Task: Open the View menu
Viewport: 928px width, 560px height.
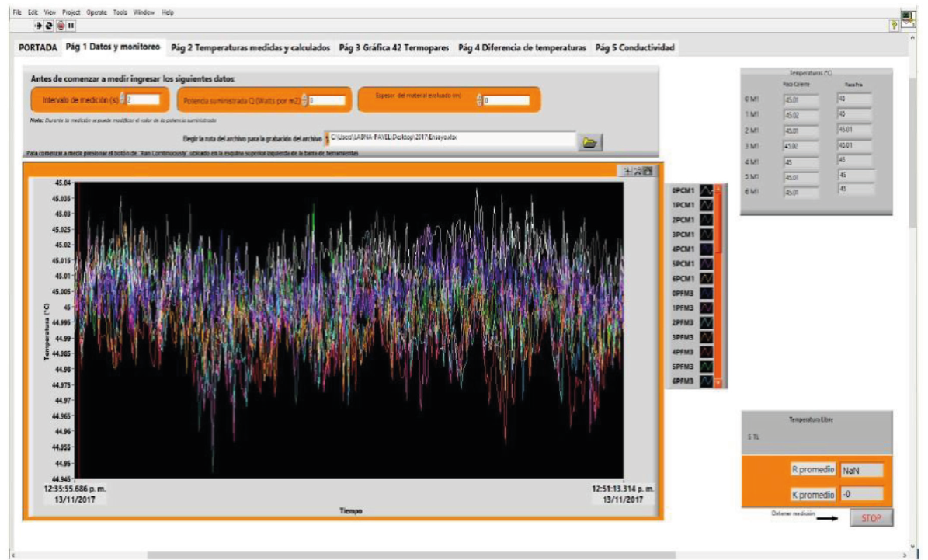Action: click(50, 12)
